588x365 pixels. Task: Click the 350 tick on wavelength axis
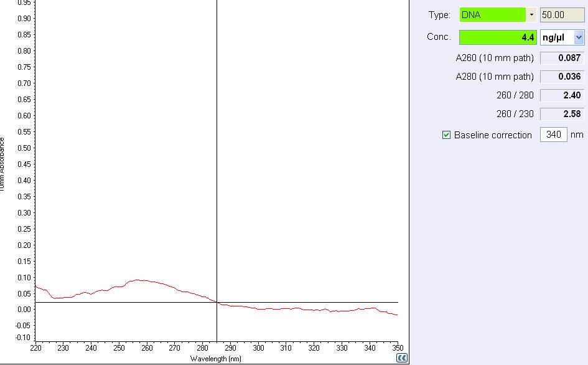coord(397,348)
